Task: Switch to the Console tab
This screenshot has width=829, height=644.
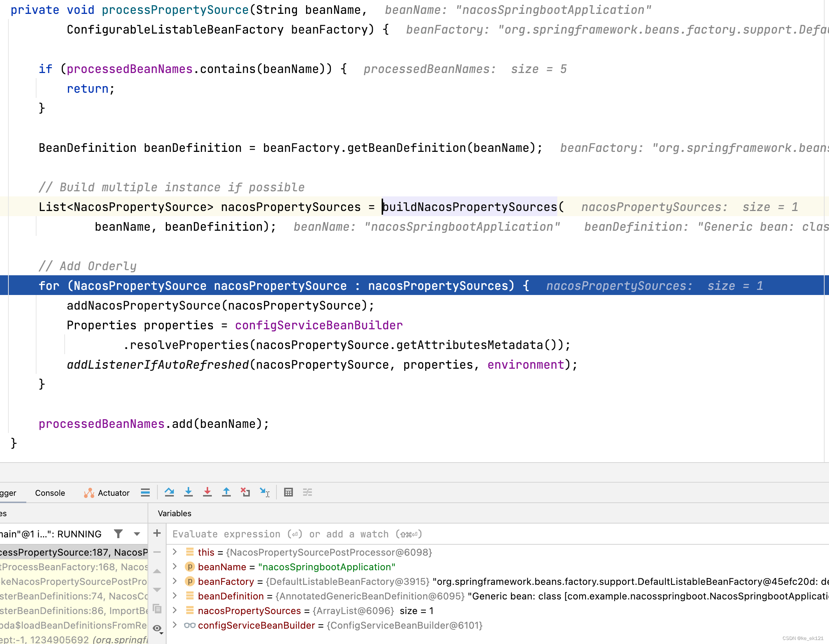Action: point(50,492)
